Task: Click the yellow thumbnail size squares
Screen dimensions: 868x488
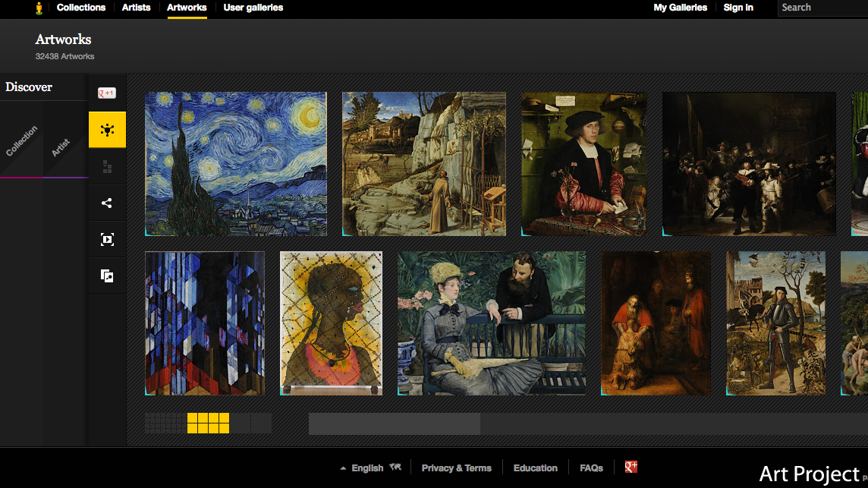Action: point(208,423)
